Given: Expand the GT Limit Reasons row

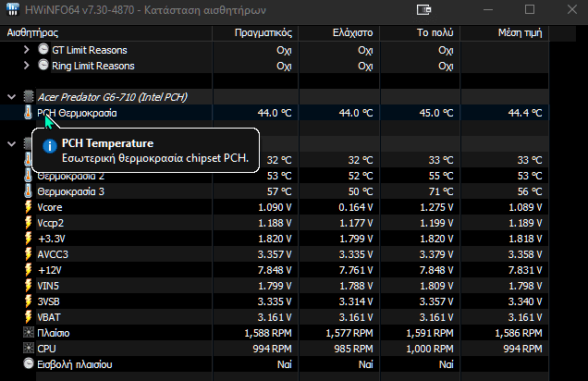Looking at the screenshot, I should click(x=26, y=50).
